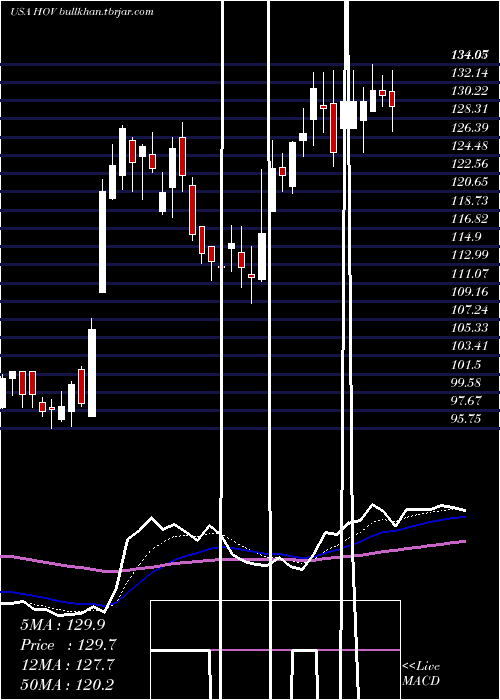Click the 97.67 price level label
Image resolution: width=500 pixels, height=700 pixels.
(x=466, y=401)
